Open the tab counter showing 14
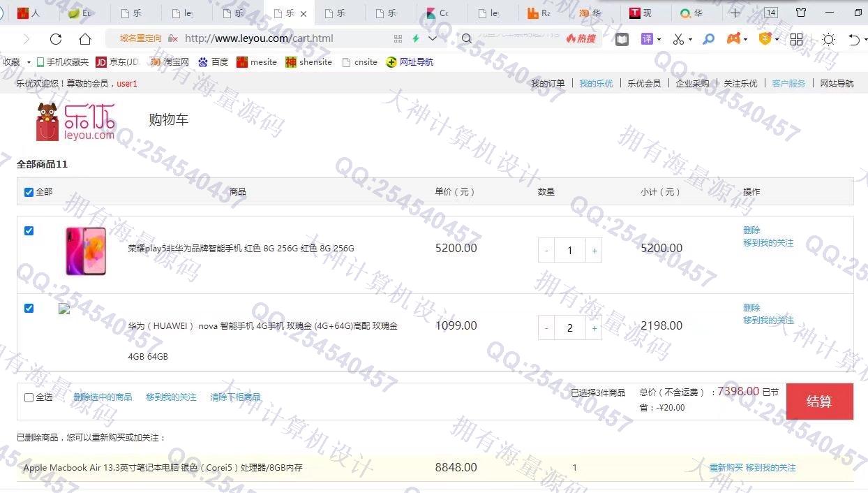 click(770, 13)
